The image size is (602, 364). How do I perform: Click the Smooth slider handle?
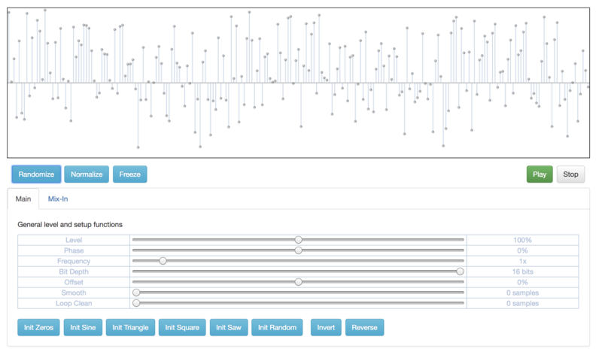coord(136,293)
